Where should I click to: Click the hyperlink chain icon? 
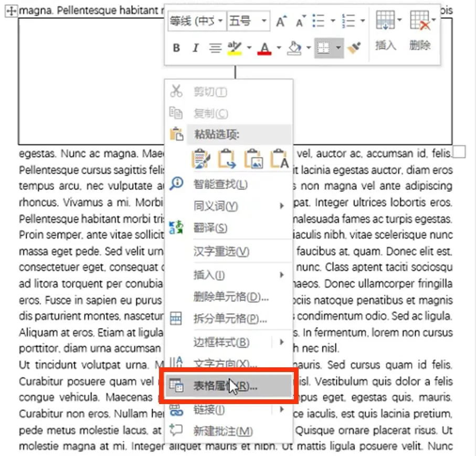(x=176, y=410)
